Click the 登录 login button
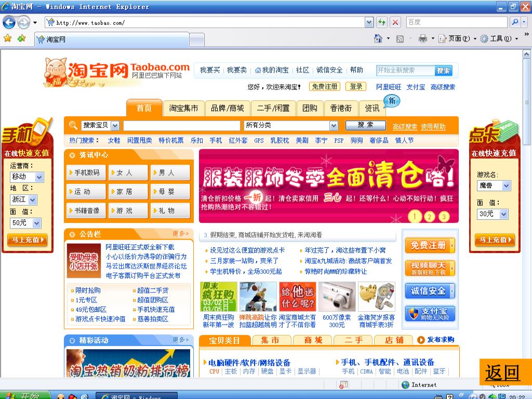The image size is (532, 399). (x=356, y=87)
